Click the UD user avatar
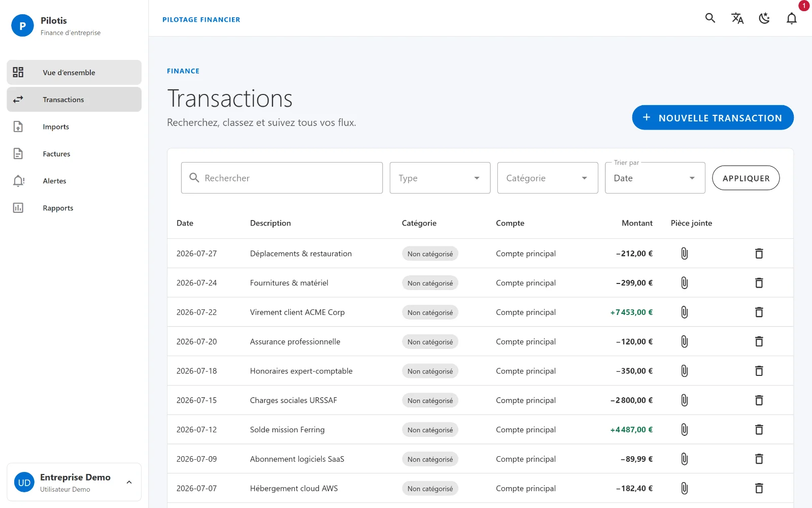The image size is (812, 508). (24, 483)
